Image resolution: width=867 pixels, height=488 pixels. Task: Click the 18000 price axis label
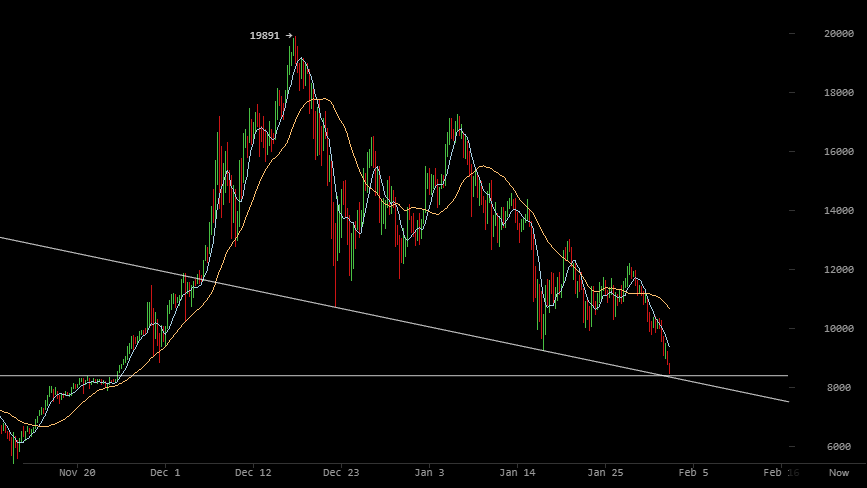click(x=839, y=93)
